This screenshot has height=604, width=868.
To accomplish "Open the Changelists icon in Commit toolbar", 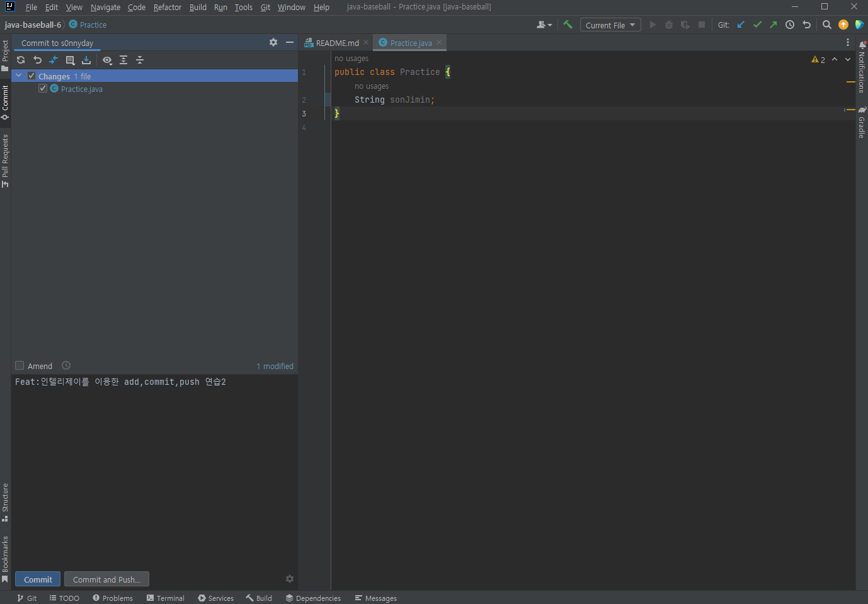I will tap(70, 60).
